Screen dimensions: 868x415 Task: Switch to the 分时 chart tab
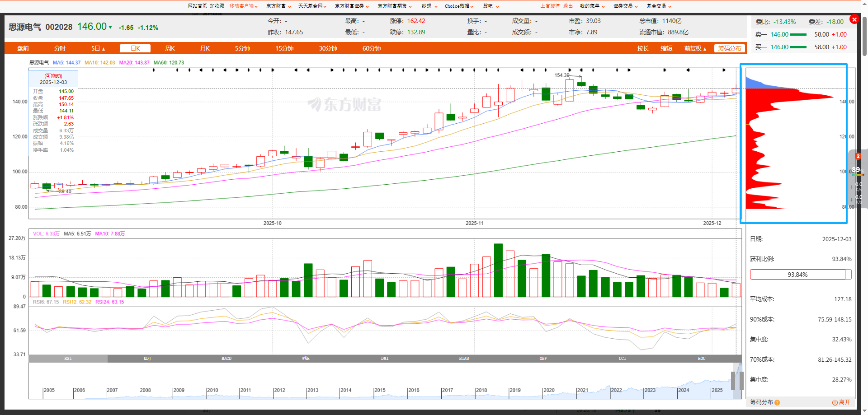60,48
